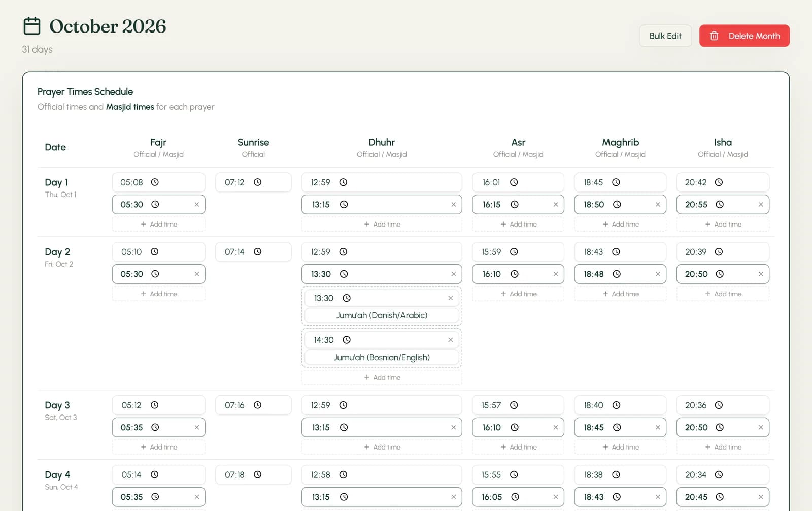Edit Day 2 Dhuhr masjid 13:30 field
The height and width of the screenshot is (511, 812).
[x=382, y=274]
